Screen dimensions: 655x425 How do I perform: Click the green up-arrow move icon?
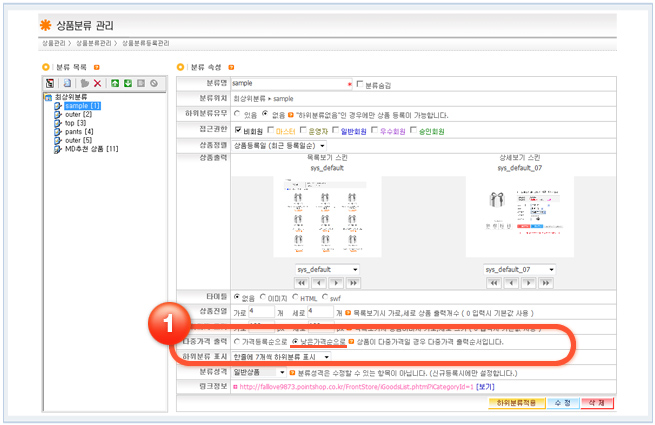click(115, 83)
